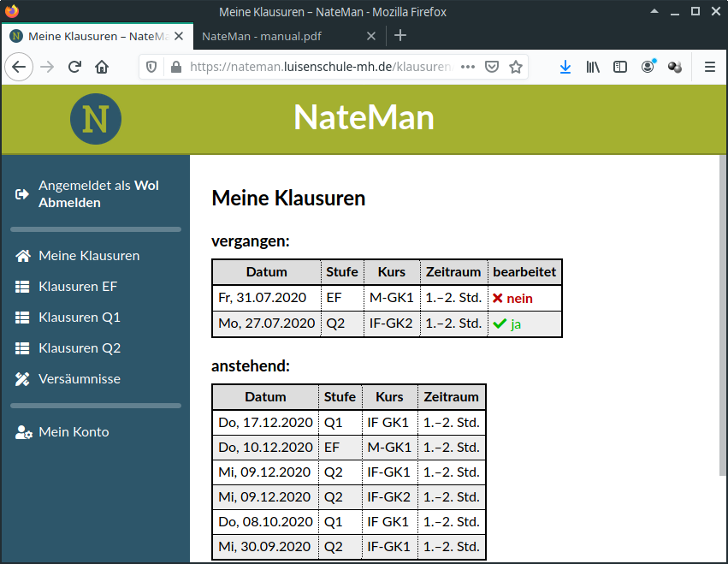Screen dimensions: 728x564
Task: Click the table icon beside Klausuren EF
Action: 23,287
